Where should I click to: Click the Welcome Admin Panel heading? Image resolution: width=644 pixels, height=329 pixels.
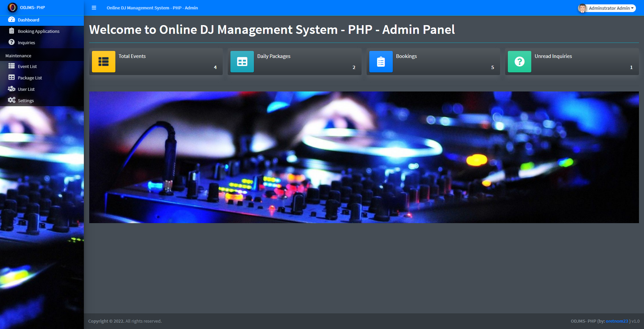tap(272, 29)
